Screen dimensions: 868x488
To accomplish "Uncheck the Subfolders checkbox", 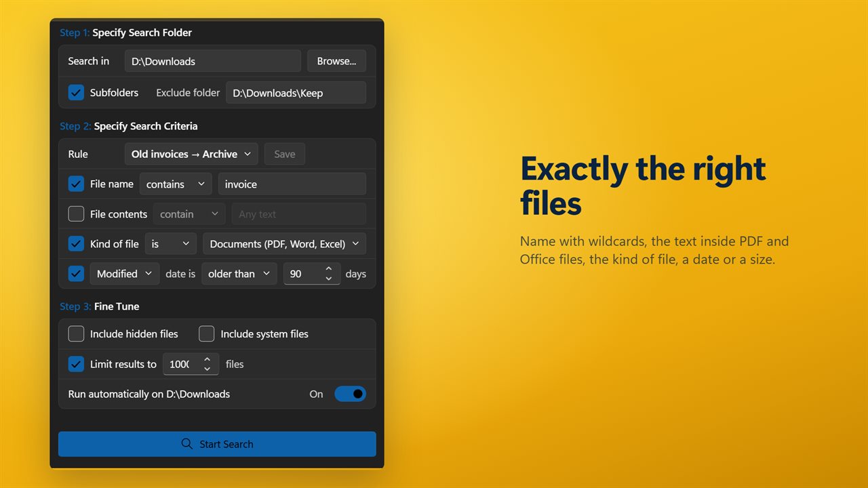I will [x=76, y=93].
